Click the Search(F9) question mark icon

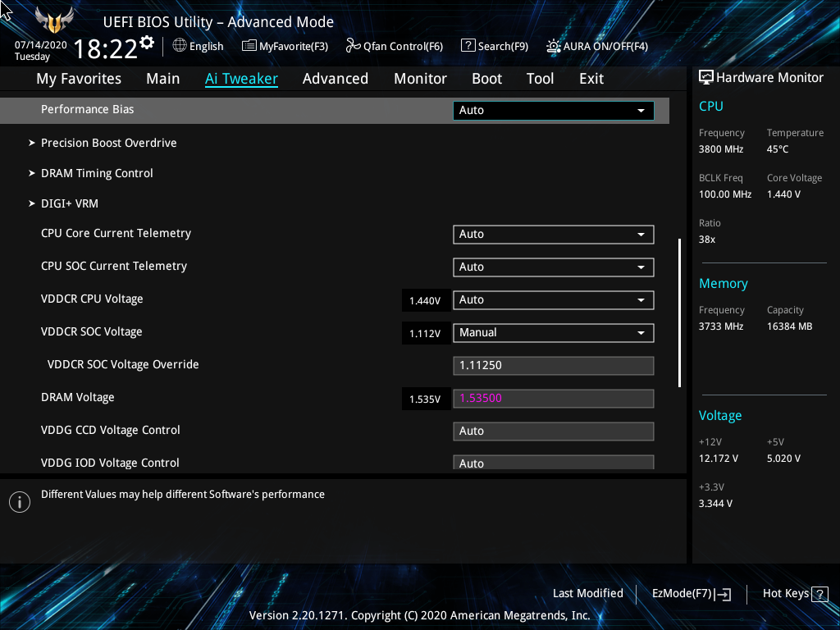468,46
